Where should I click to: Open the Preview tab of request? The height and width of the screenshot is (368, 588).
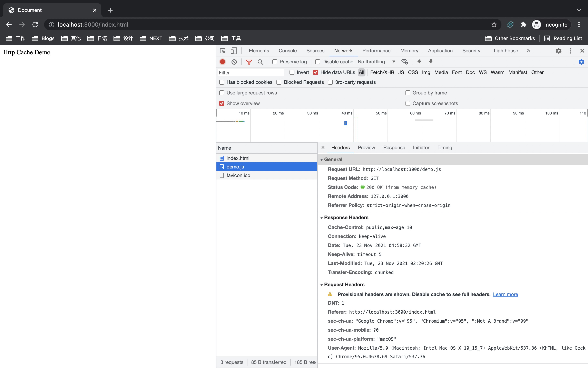(366, 147)
